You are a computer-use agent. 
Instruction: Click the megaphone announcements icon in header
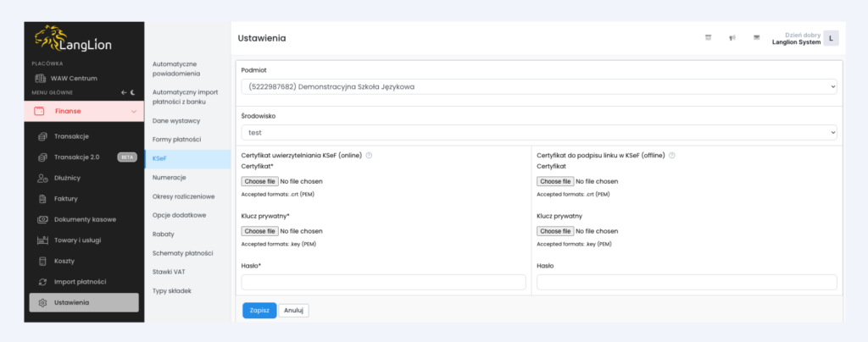click(732, 38)
